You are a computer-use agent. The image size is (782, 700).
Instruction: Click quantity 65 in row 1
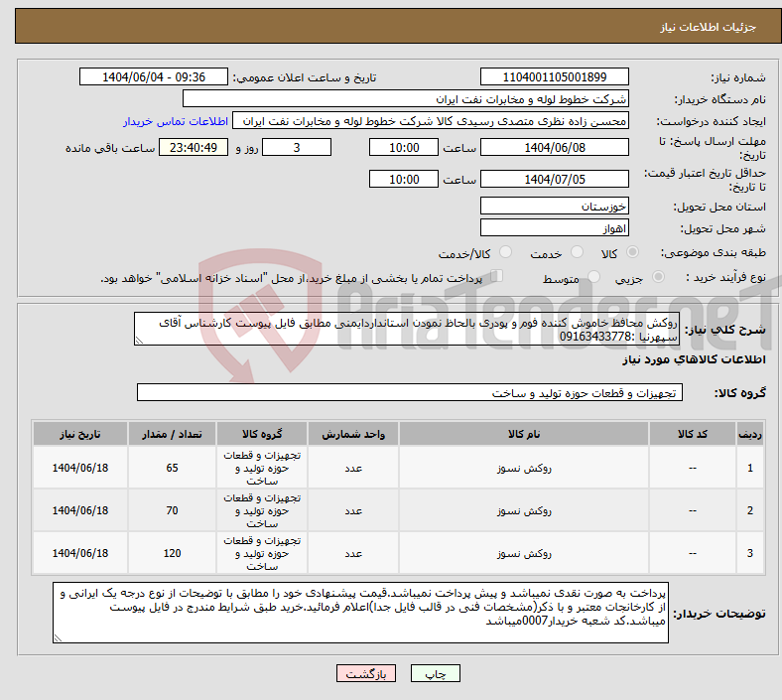172,468
